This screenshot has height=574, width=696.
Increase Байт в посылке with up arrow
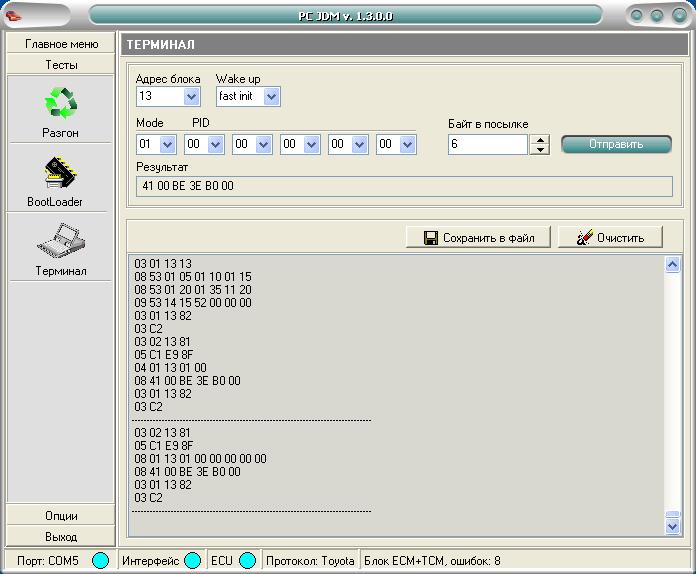(x=540, y=140)
